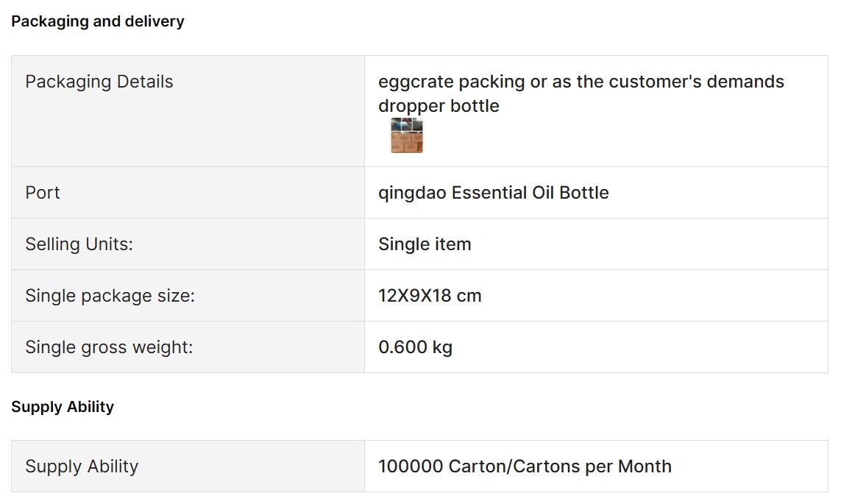Click the '0.600 kg' weight value
This screenshot has height=504, width=841.
pyautogui.click(x=415, y=347)
